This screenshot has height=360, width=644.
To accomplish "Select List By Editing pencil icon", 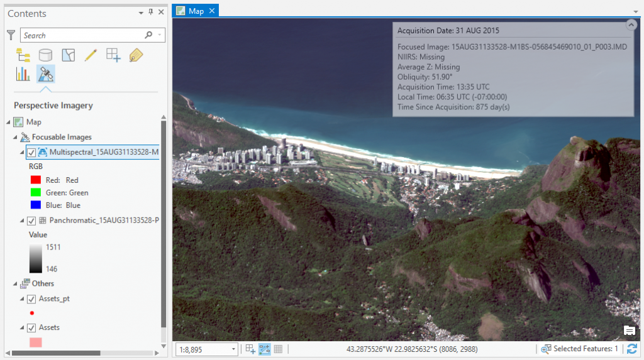I will (91, 55).
